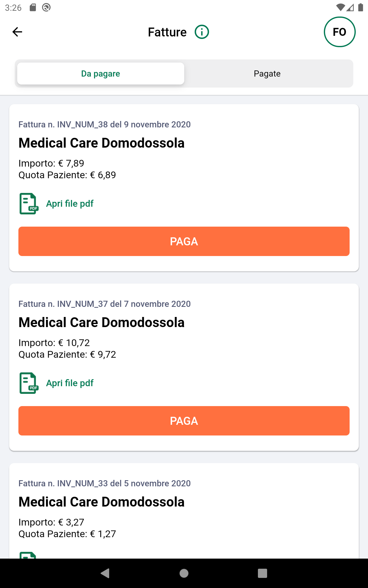Open the FO profile avatar

point(339,32)
